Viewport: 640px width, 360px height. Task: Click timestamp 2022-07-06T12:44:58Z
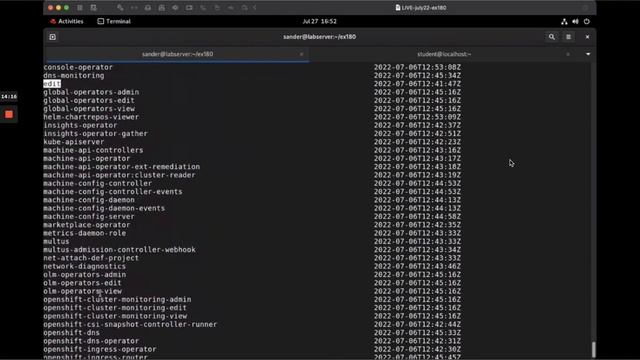click(418, 217)
